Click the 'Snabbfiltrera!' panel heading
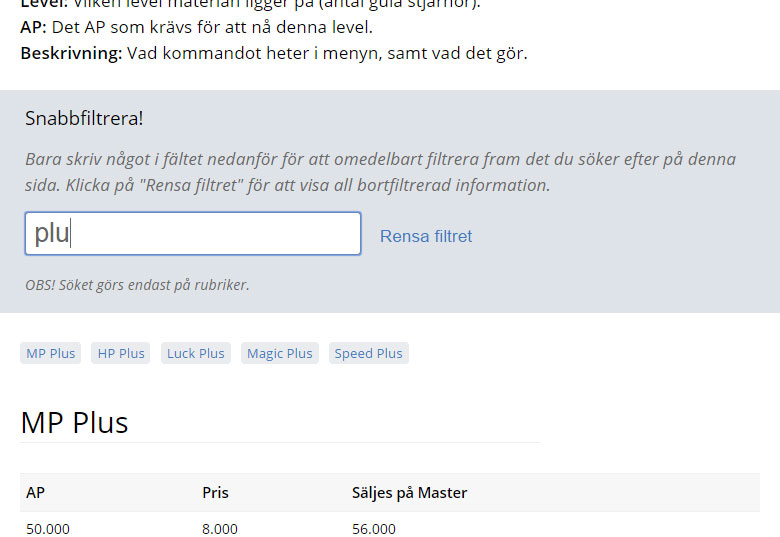 pos(84,118)
